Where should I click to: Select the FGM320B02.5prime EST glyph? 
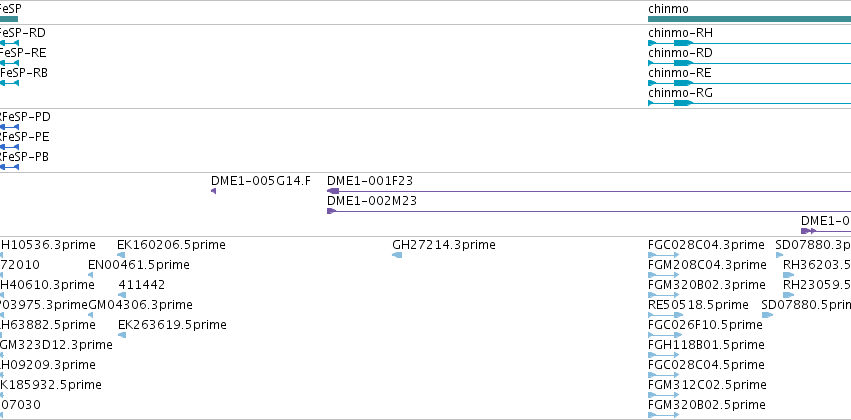663,416
